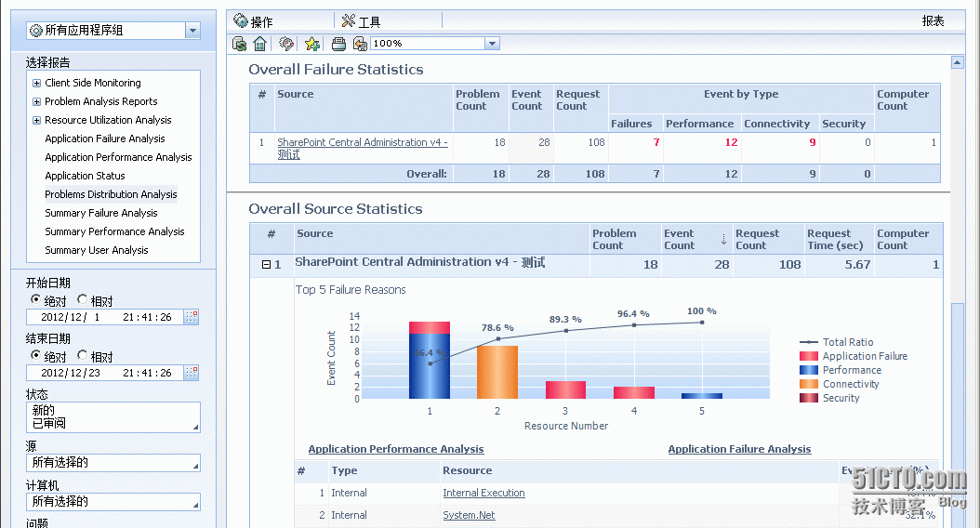Image resolution: width=980 pixels, height=528 pixels.
Task: Click the Request Time value 5.67
Action: click(857, 265)
